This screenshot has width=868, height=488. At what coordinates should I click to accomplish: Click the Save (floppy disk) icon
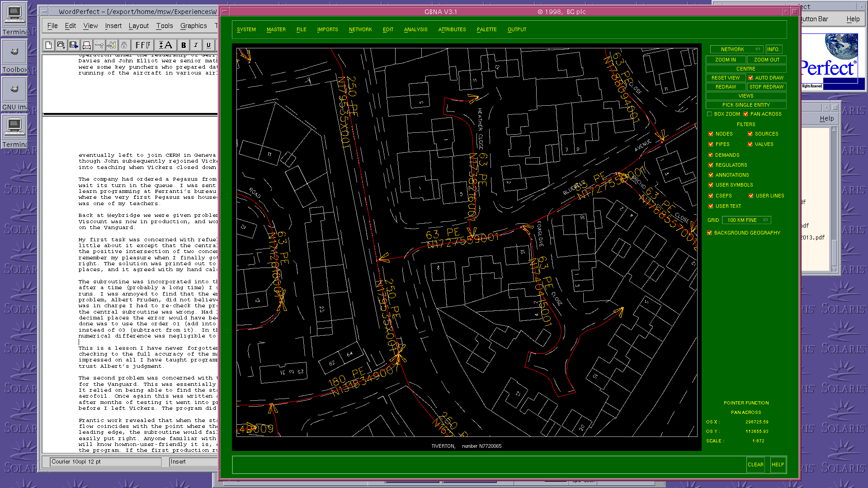point(74,45)
